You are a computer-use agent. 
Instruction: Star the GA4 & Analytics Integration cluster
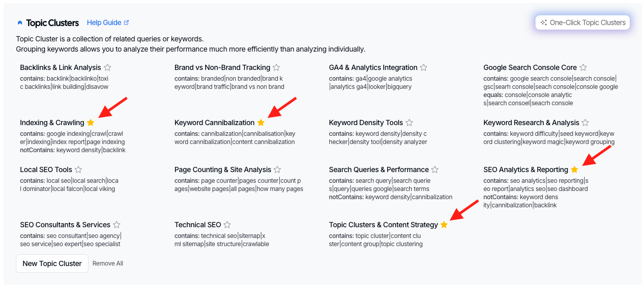424,67
